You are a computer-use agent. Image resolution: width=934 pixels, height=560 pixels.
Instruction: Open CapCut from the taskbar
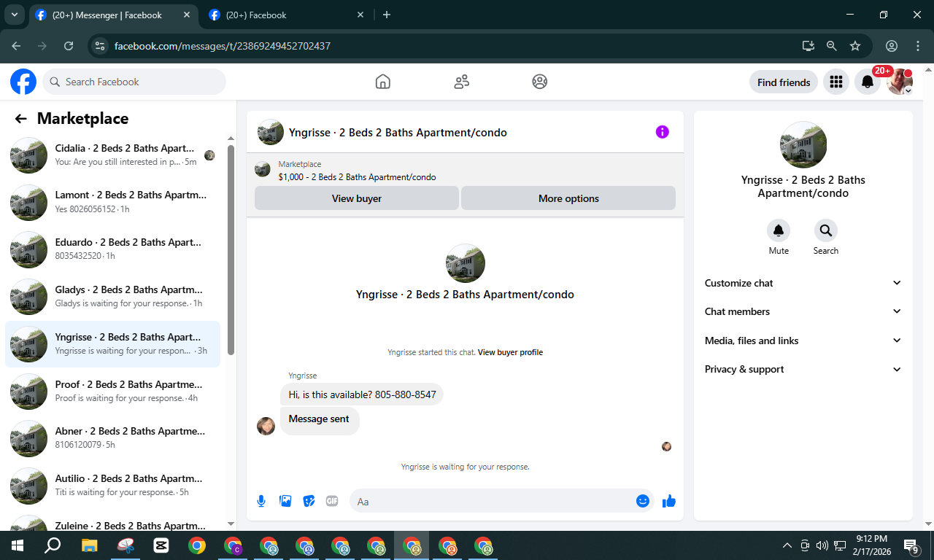(x=161, y=545)
